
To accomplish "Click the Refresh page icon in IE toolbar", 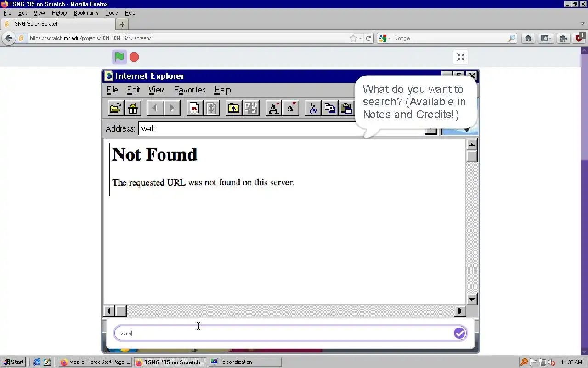I will (x=211, y=108).
